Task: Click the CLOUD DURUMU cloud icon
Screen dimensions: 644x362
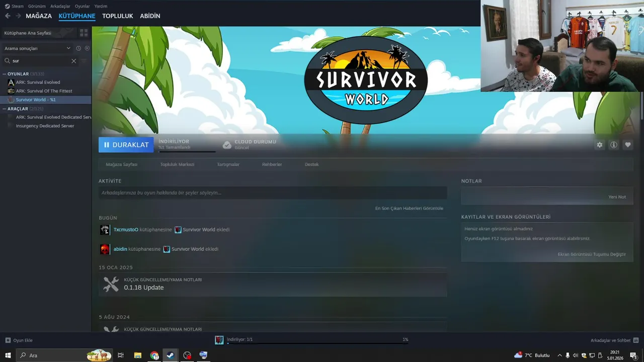Action: (x=227, y=145)
